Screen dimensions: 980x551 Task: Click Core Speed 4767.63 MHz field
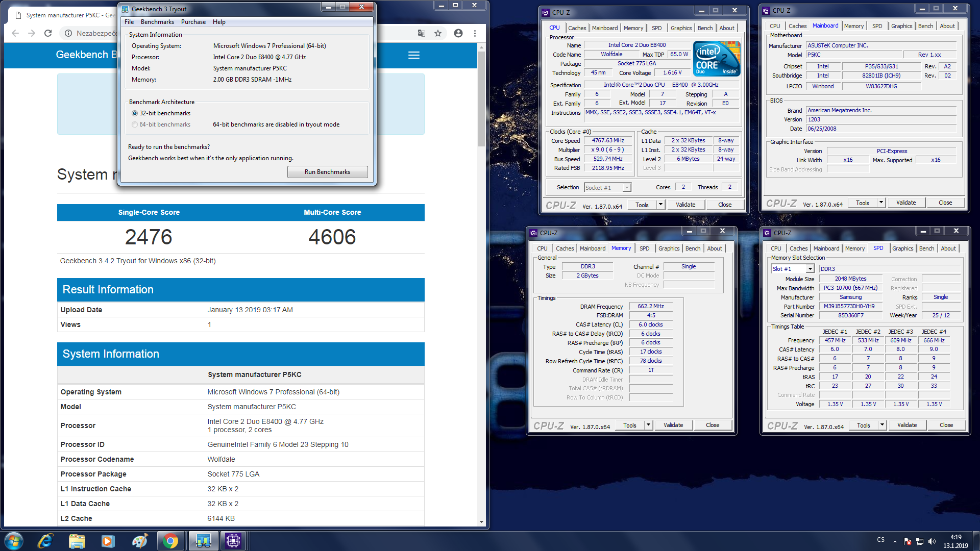click(x=607, y=140)
